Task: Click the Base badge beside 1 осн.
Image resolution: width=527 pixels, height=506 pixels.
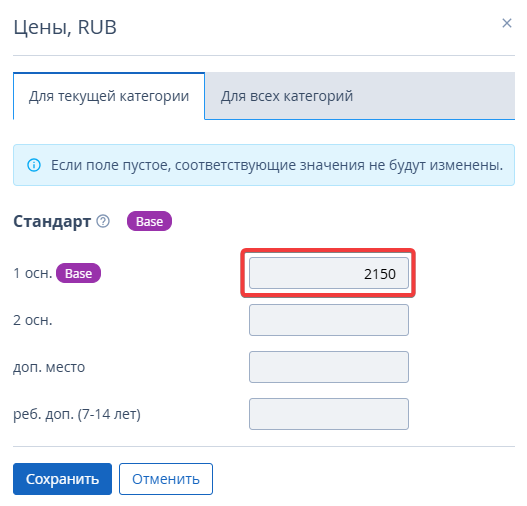Action: (x=78, y=273)
